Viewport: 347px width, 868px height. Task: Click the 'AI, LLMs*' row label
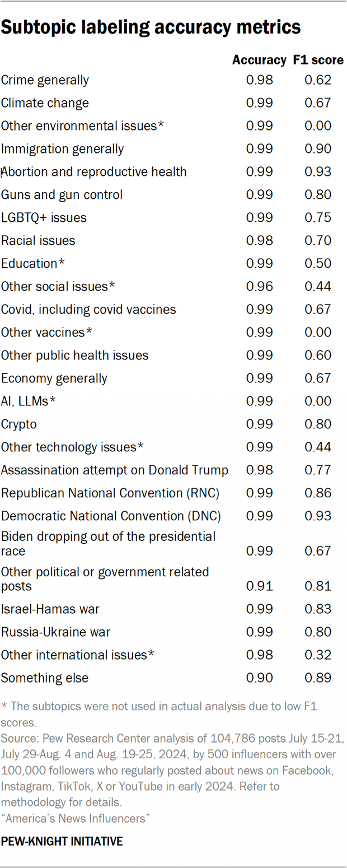pyautogui.click(x=29, y=402)
